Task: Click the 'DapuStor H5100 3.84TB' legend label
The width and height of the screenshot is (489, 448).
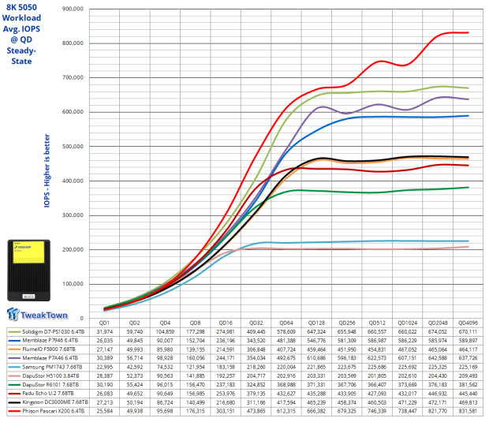Action: point(50,376)
